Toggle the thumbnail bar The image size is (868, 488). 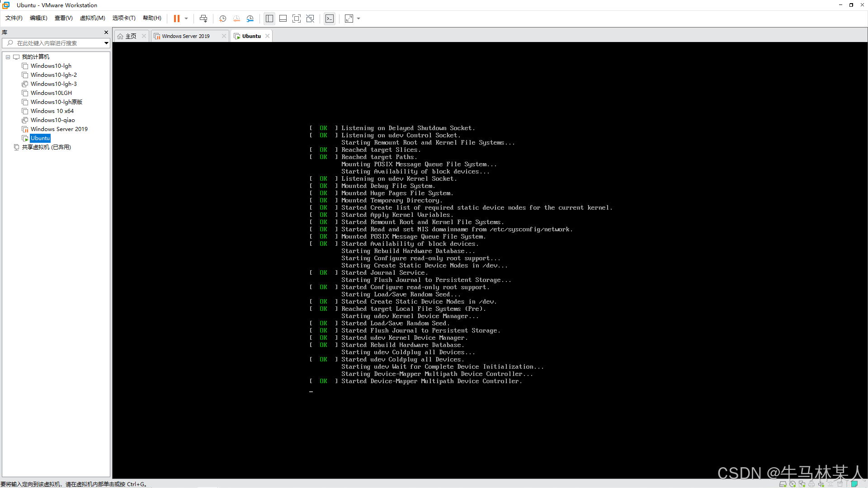[x=283, y=19]
